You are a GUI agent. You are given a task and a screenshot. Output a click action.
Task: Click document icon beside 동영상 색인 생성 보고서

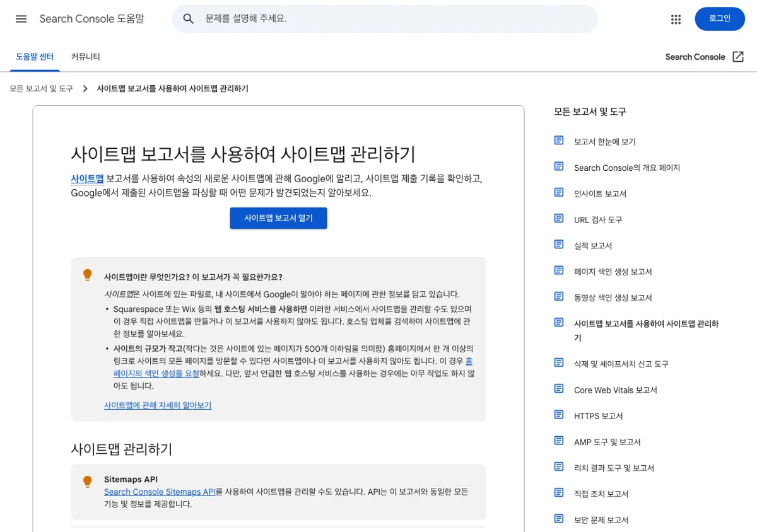[559, 296]
